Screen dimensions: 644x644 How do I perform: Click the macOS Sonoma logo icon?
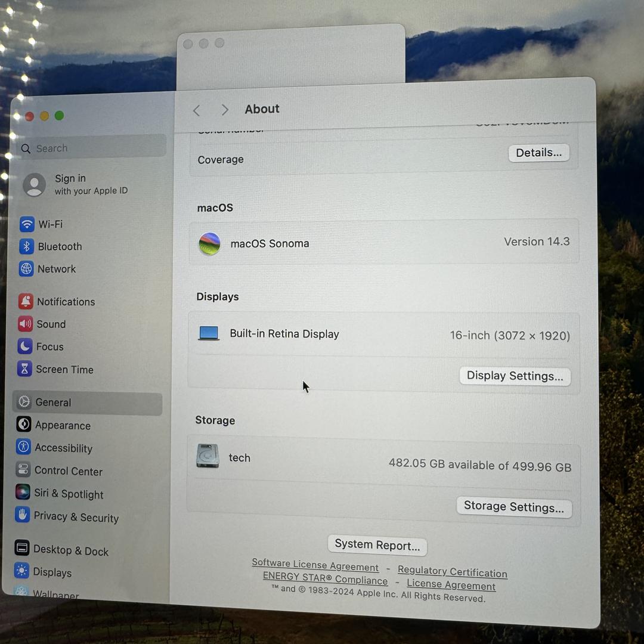209,243
